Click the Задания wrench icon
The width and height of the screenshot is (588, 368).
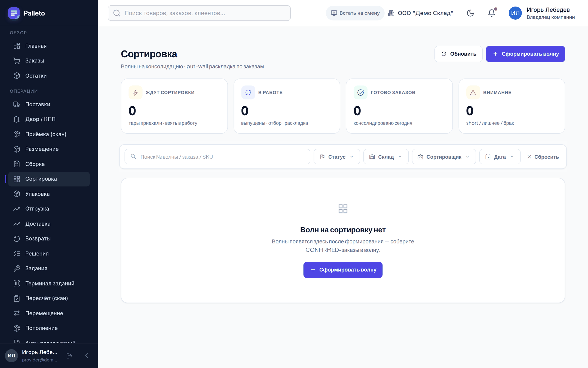click(17, 268)
